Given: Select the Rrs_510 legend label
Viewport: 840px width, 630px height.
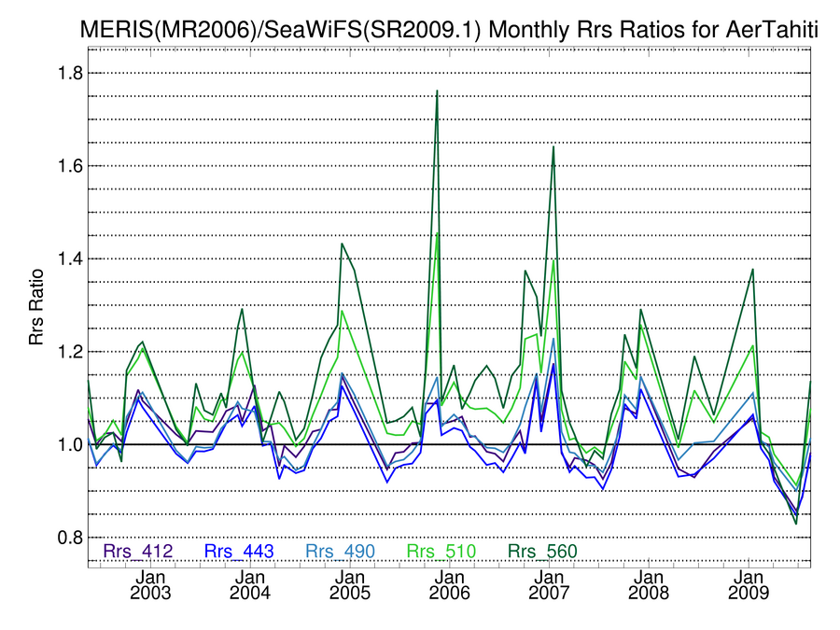Looking at the screenshot, I should (x=441, y=551).
